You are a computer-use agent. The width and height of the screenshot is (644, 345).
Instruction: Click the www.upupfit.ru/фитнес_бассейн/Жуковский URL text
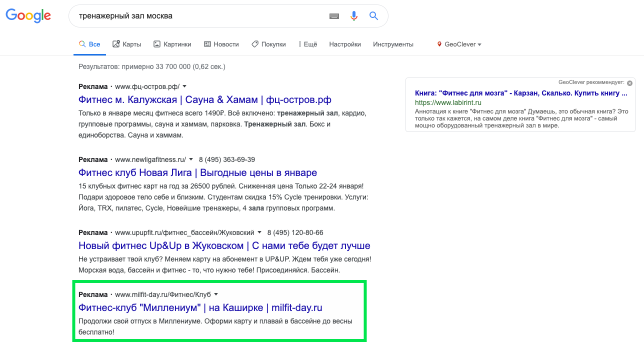coord(184,232)
